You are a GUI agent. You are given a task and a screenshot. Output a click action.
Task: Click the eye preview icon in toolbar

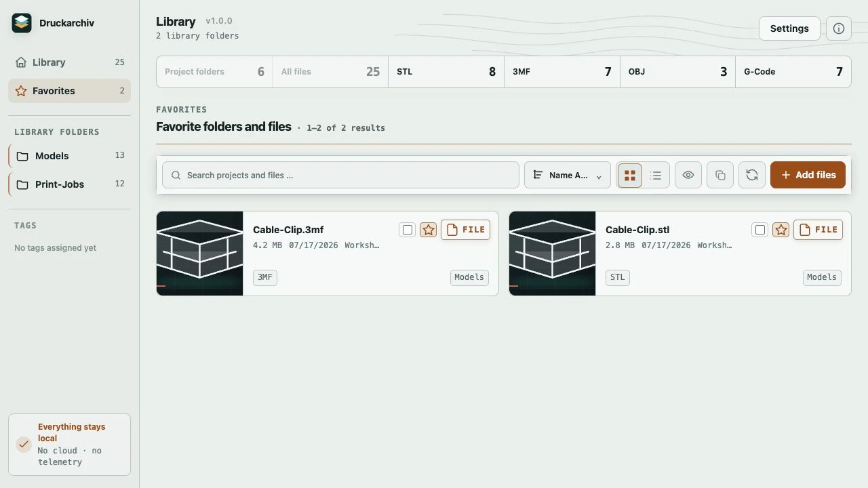[688, 175]
